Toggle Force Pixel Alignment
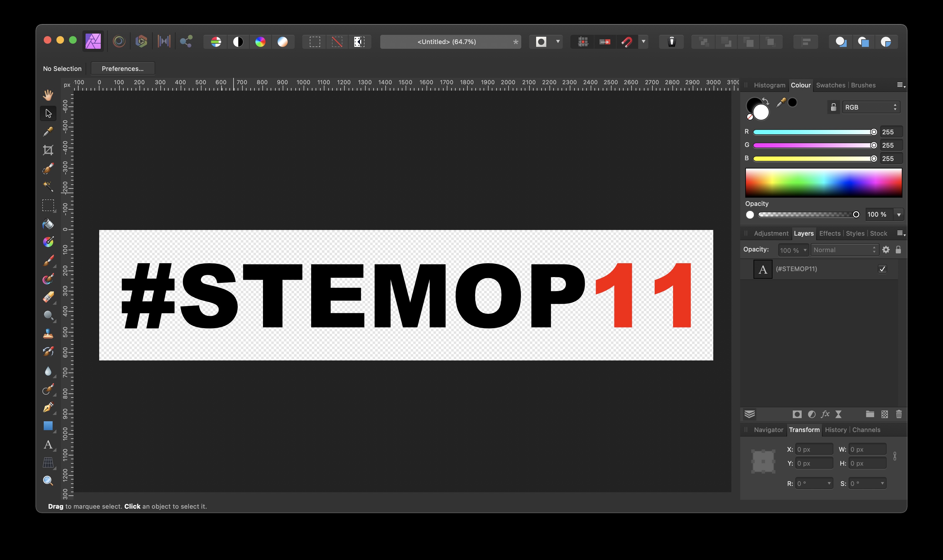 [x=583, y=41]
